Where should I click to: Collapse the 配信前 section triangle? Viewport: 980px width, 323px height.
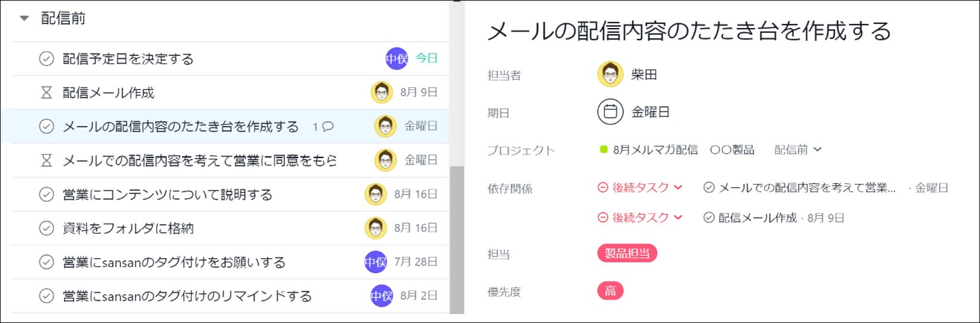[x=24, y=18]
